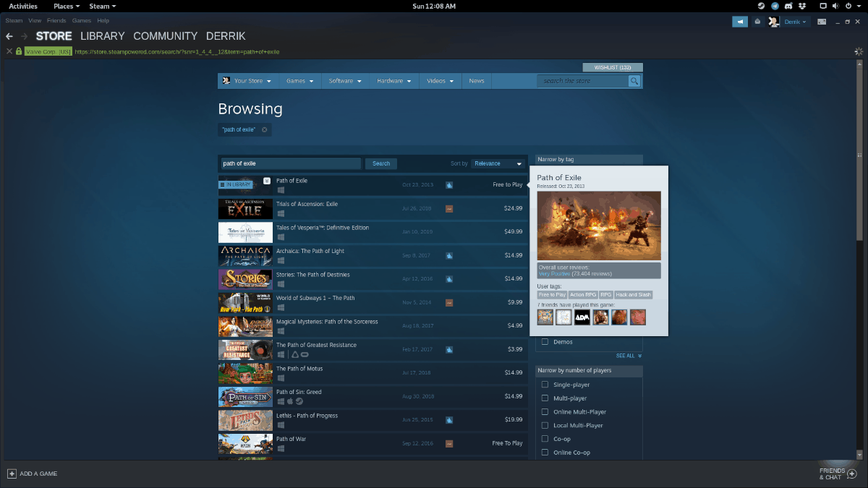Click Your Store avatar icon in nav
Image resolution: width=868 pixels, height=488 pixels.
point(226,81)
